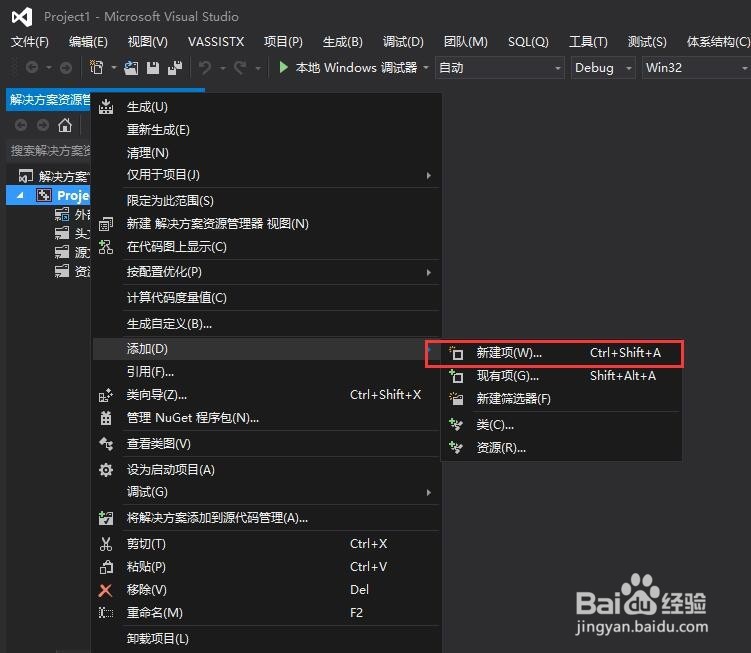Open the Win32 platform dropdown

[x=696, y=68]
